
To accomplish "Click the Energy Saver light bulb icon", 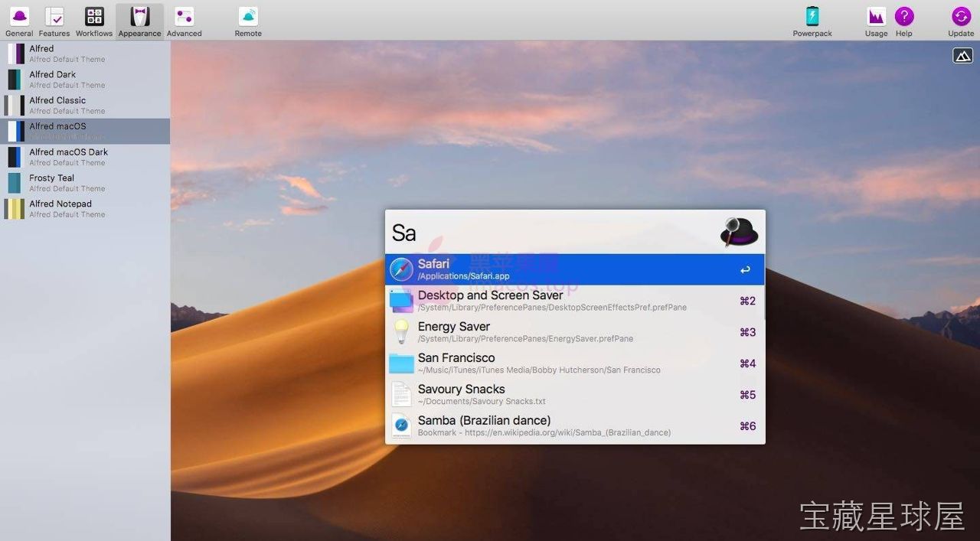I will pyautogui.click(x=401, y=332).
